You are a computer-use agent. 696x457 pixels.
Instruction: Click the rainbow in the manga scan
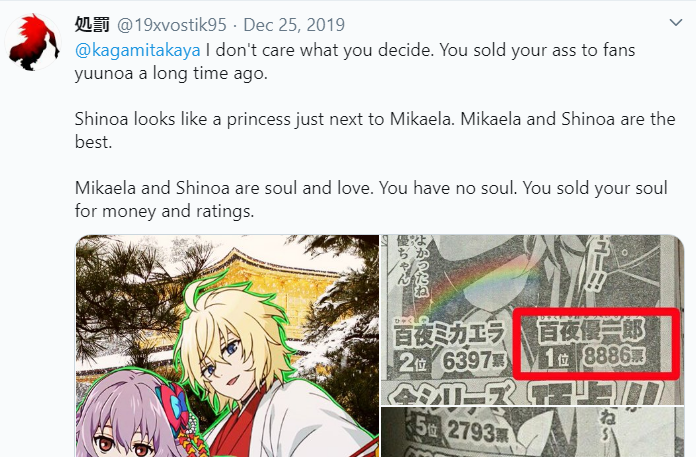click(475, 282)
